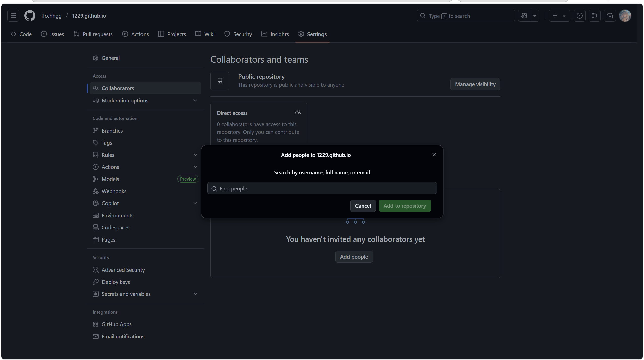The image size is (644, 360).
Task: Open the create new plus dropdown
Action: (559, 16)
